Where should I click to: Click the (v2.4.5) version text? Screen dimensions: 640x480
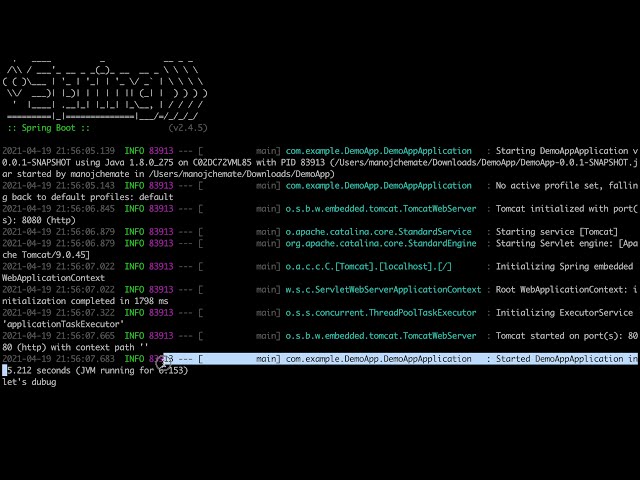click(189, 128)
